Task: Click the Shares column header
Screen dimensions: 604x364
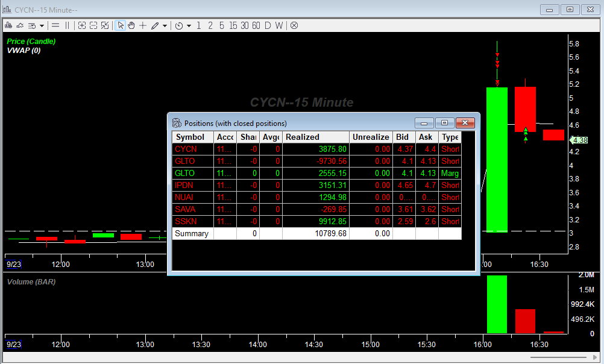Action: (248, 137)
